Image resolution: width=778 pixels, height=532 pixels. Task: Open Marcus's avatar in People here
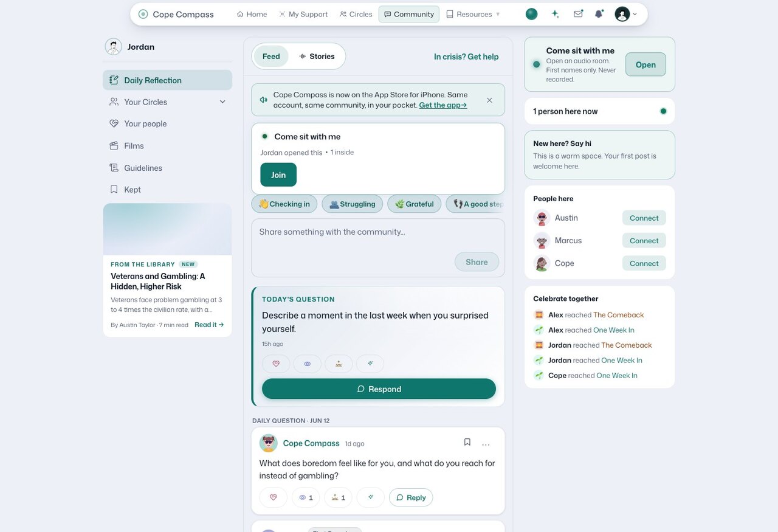coord(542,241)
